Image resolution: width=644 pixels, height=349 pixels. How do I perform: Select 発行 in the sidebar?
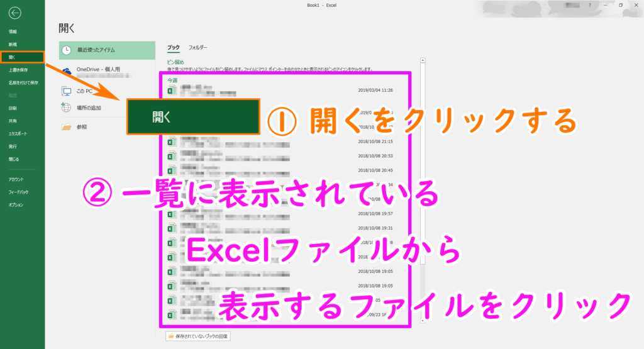point(13,147)
